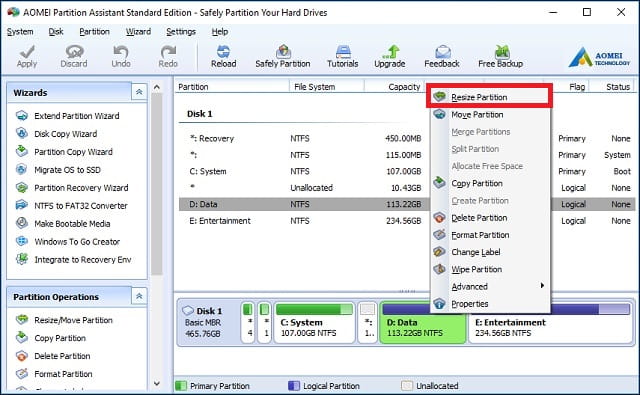This screenshot has width=640, height=395.
Task: Collapse the Partition Operations panel
Action: pos(139,296)
